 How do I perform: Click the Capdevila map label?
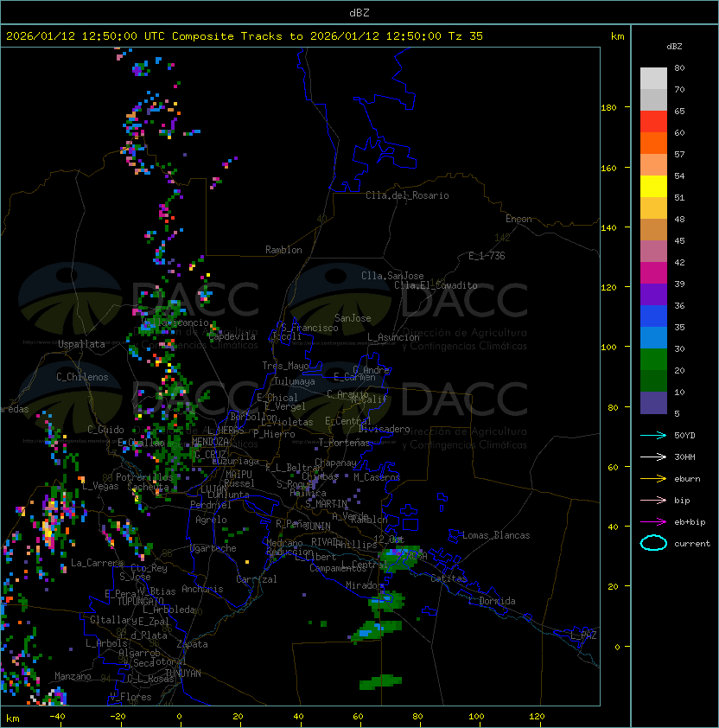click(x=232, y=336)
